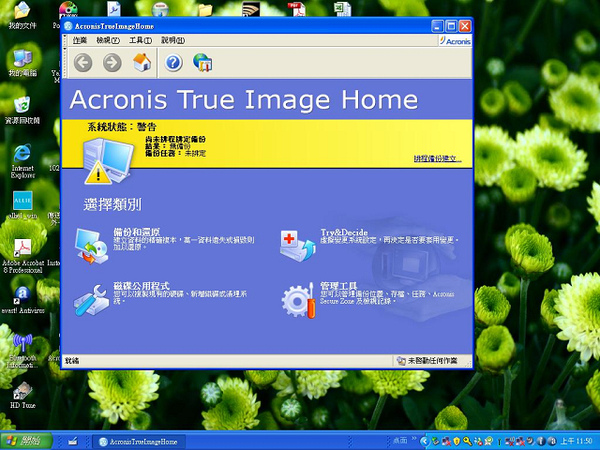
Task: Select the 資源回收筒 recycle bin icon
Action: (x=22, y=110)
